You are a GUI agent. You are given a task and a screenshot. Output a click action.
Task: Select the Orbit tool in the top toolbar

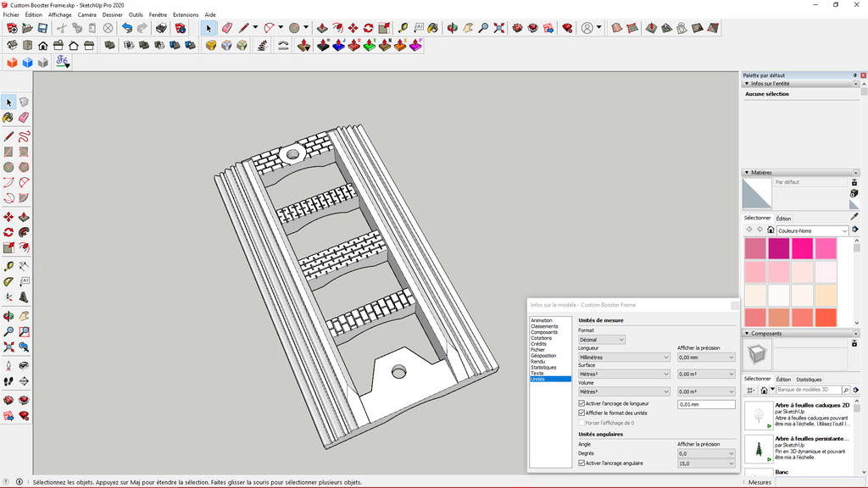[452, 28]
